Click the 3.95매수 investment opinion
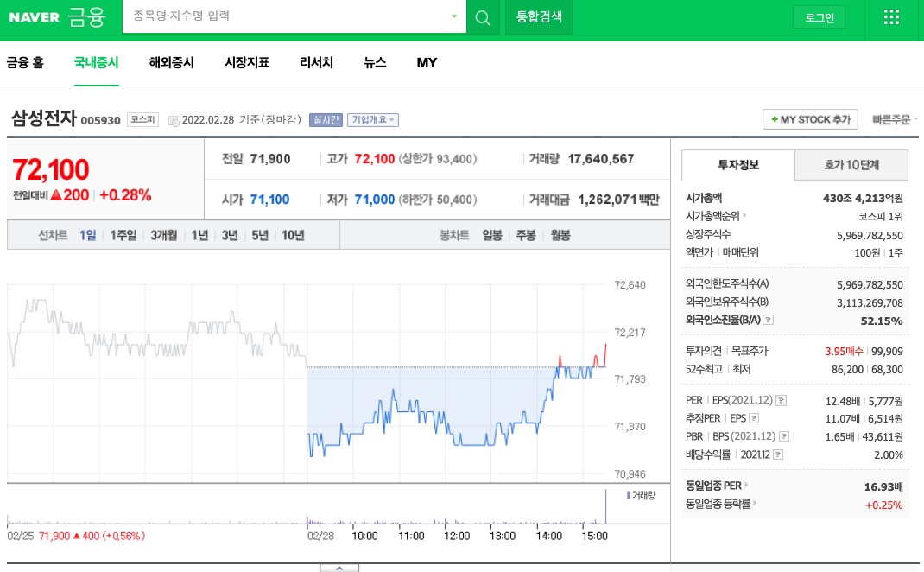This screenshot has height=572, width=924. 844,352
